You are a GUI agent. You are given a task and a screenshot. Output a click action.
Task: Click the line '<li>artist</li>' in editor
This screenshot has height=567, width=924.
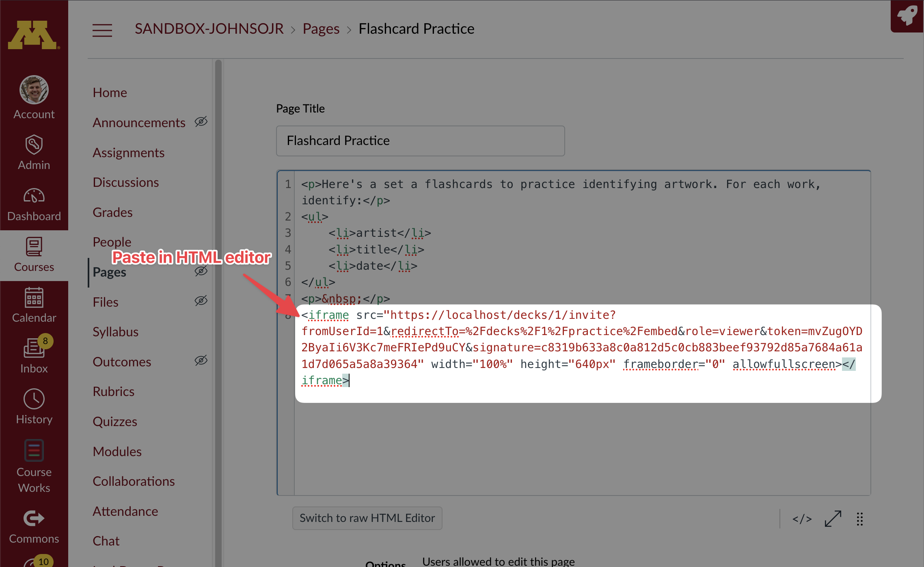pos(380,233)
